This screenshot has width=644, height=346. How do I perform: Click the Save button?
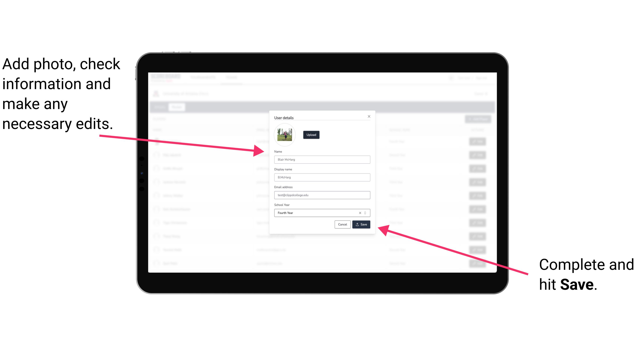coord(361,224)
